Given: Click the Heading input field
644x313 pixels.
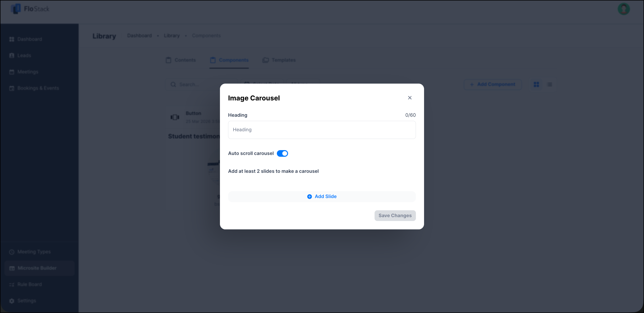Looking at the screenshot, I should click(x=322, y=130).
